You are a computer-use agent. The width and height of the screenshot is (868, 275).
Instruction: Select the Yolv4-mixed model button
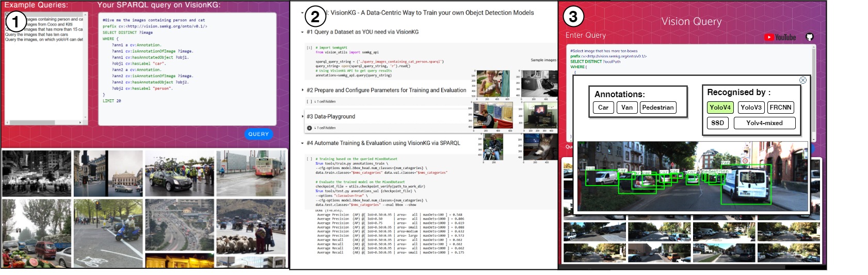(764, 123)
